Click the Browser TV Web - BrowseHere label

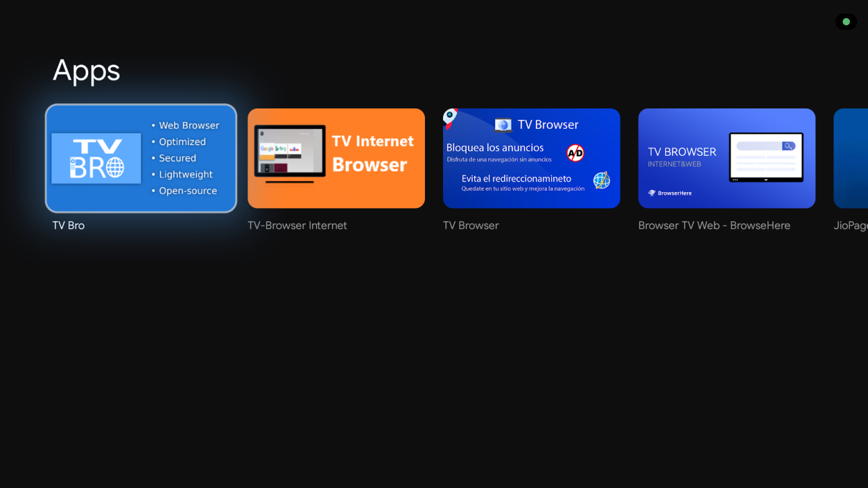coord(714,225)
